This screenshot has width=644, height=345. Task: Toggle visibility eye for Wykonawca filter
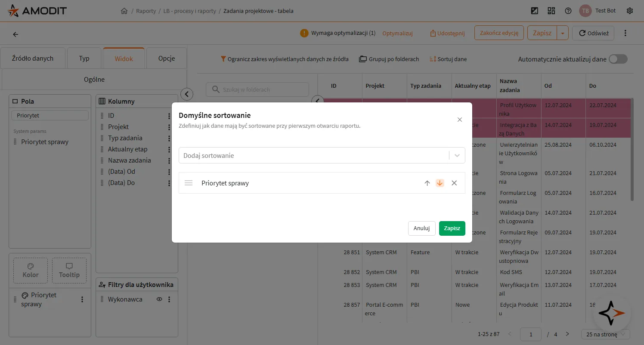click(x=159, y=299)
